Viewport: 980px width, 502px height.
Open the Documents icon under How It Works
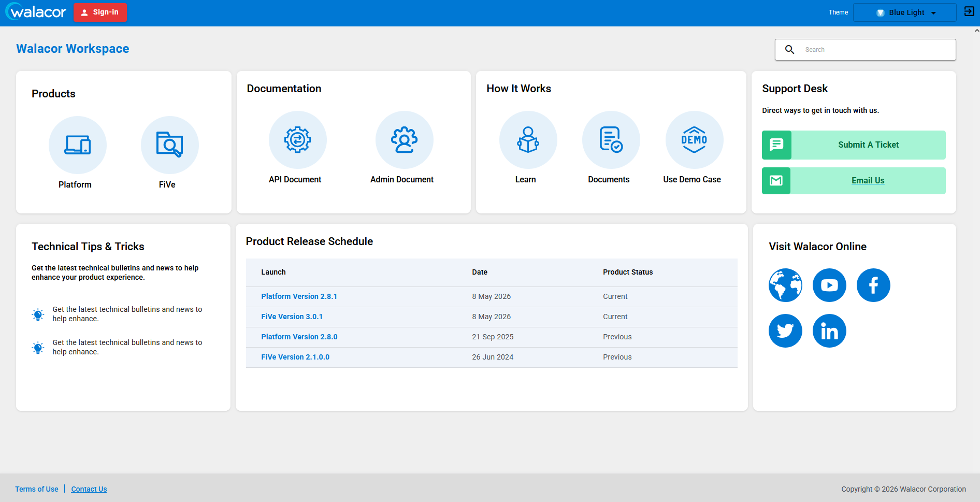[x=611, y=140]
